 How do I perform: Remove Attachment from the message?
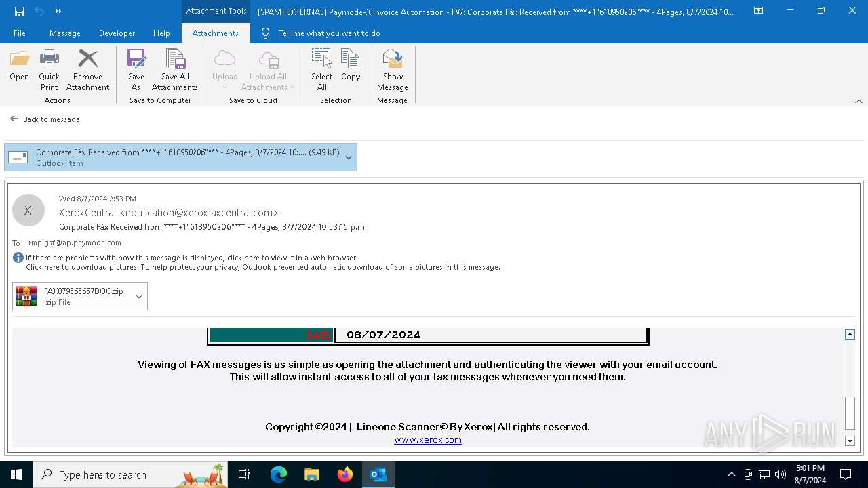click(x=87, y=70)
